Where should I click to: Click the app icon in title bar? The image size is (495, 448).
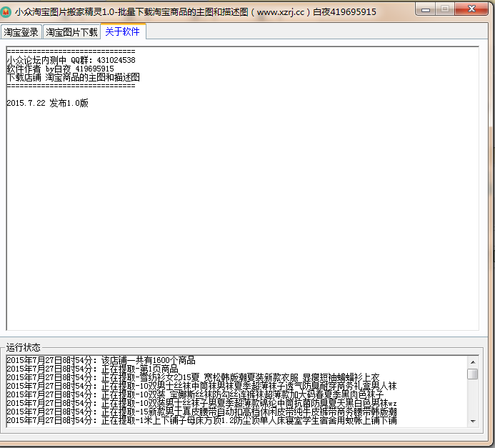point(6,12)
